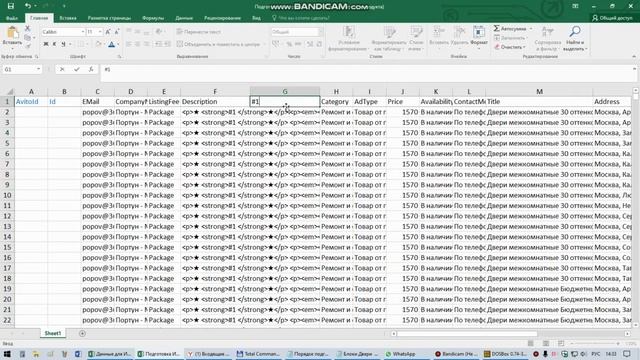Click the AvitoId header cell A1
Image resolution: width=640 pixels, height=360 pixels.
coord(31,102)
